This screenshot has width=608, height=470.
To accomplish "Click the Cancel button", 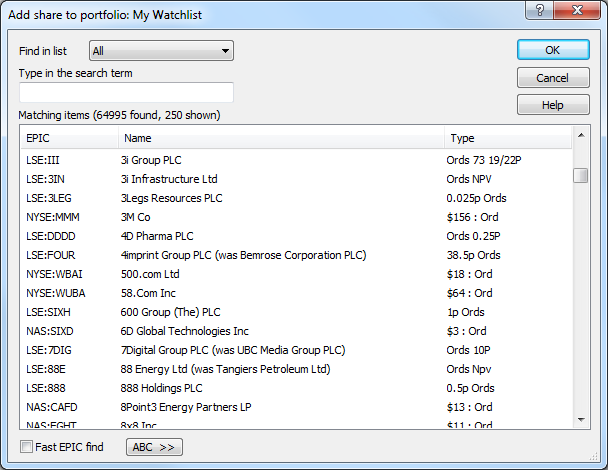I will tap(553, 78).
